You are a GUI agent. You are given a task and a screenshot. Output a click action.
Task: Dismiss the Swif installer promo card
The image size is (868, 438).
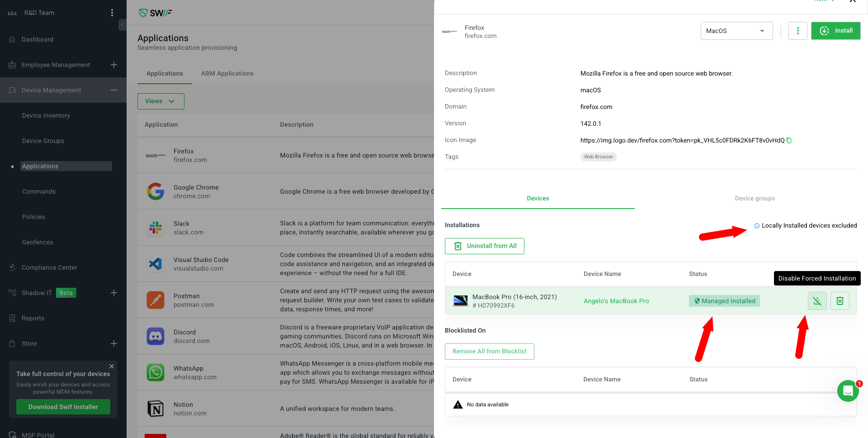112,366
